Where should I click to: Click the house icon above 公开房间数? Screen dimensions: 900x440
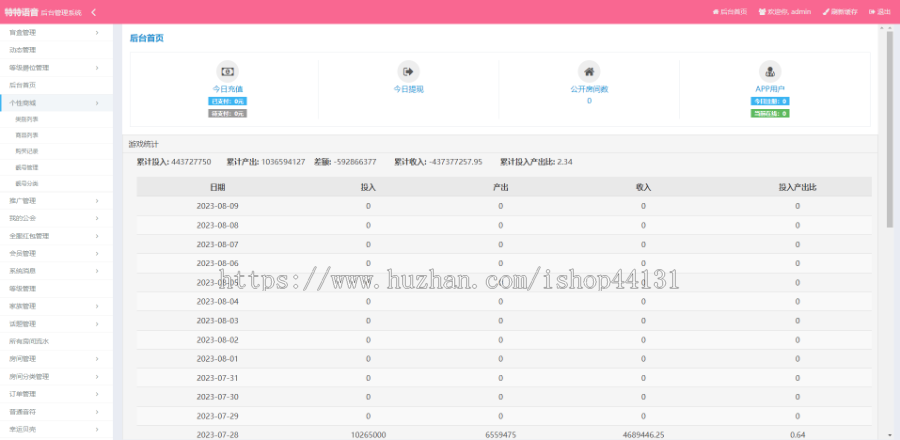pos(589,72)
